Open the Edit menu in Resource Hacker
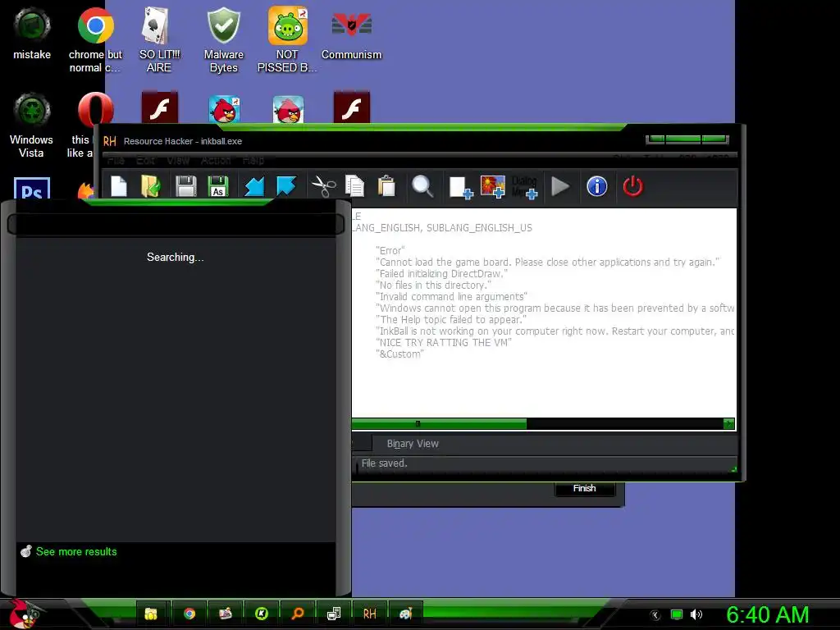Screen dimensions: 840x630 point(145,160)
